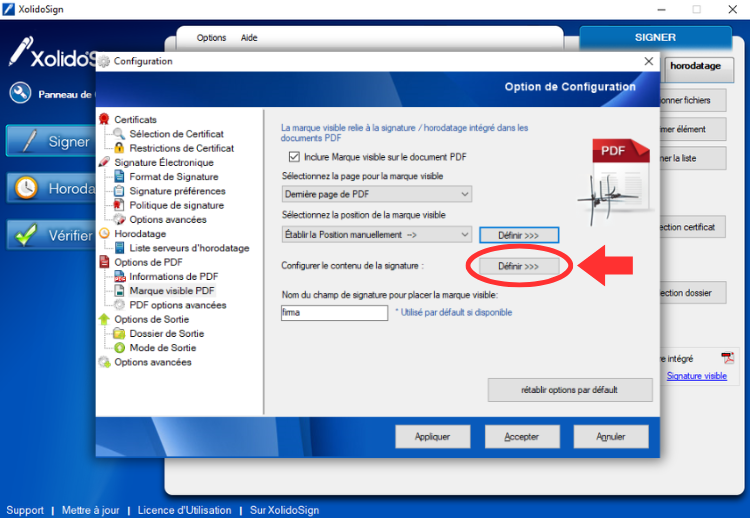Select PDF options avancées tree item
Screen dimensions: 750x518
click(178, 305)
